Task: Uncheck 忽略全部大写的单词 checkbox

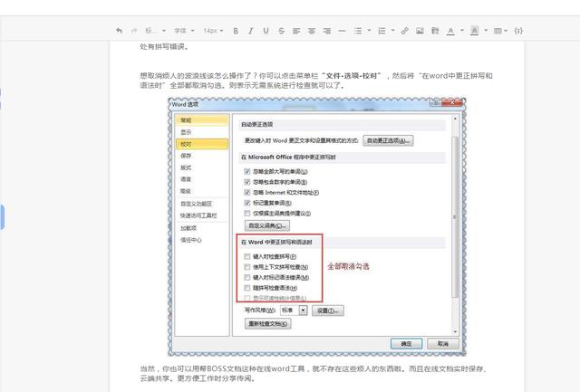Action: [x=247, y=171]
